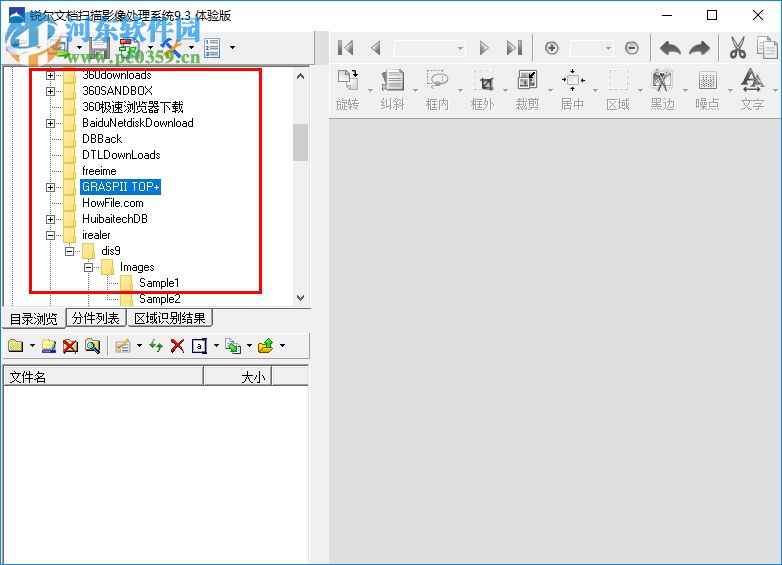Select the DBBack folder
Image resolution: width=782 pixels, height=565 pixels.
coord(102,139)
